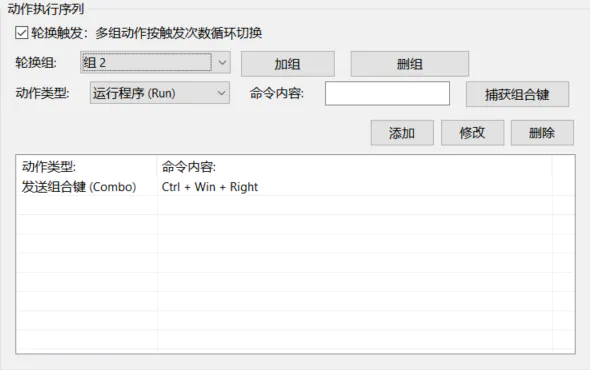Open the 动作类型 dropdown showing 运行程序 (Run)

point(160,93)
